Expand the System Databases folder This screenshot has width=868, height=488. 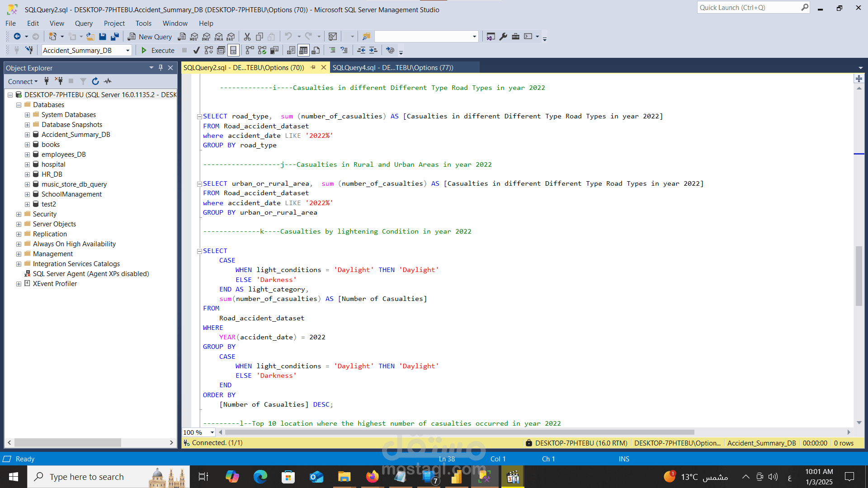[x=27, y=115]
